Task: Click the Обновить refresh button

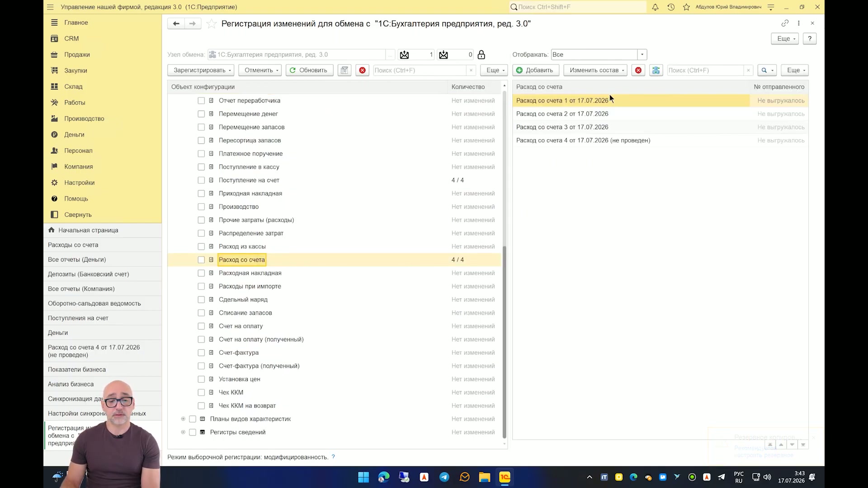Action: 309,70
